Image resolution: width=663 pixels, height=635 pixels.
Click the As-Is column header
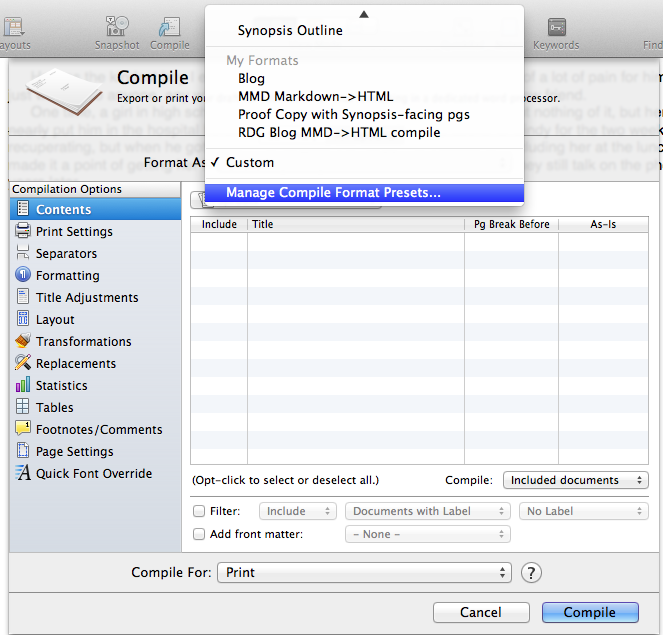tap(603, 224)
